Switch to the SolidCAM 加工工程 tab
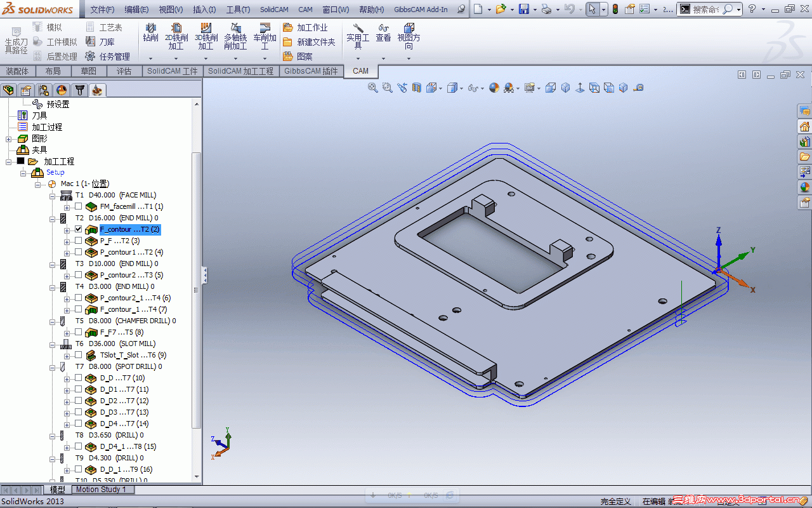 point(240,71)
